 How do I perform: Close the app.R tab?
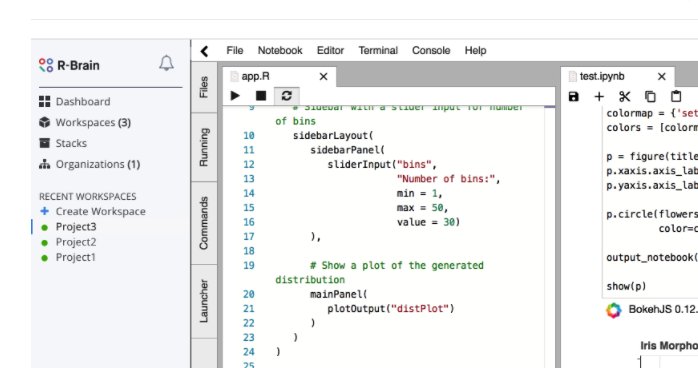tap(324, 77)
